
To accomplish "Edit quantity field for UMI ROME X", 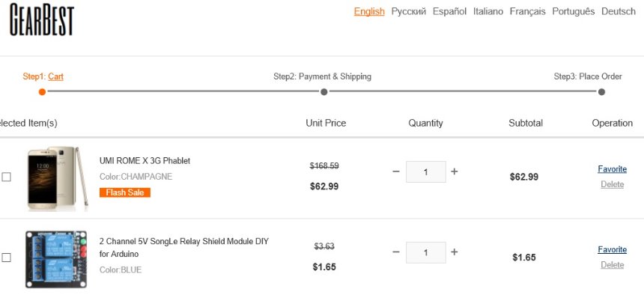I will [x=426, y=171].
